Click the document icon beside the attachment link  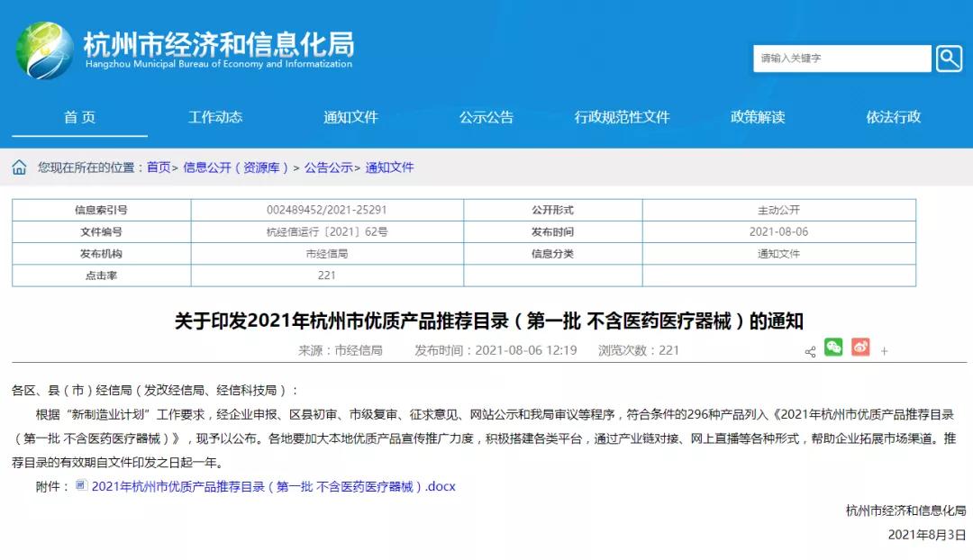point(81,486)
